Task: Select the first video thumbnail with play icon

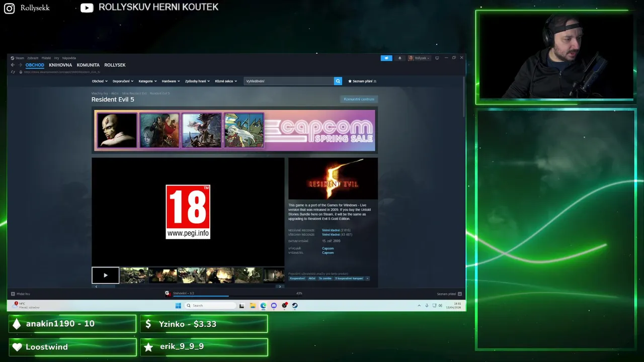Action: click(x=106, y=275)
